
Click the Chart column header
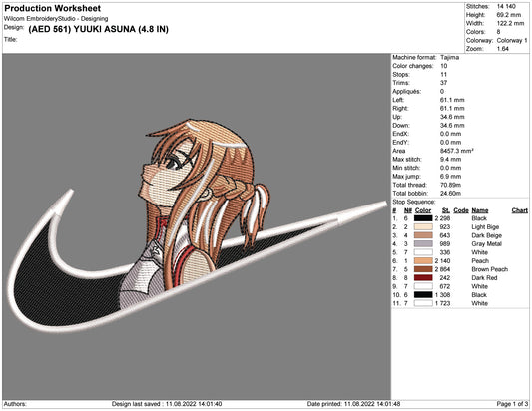pos(519,210)
